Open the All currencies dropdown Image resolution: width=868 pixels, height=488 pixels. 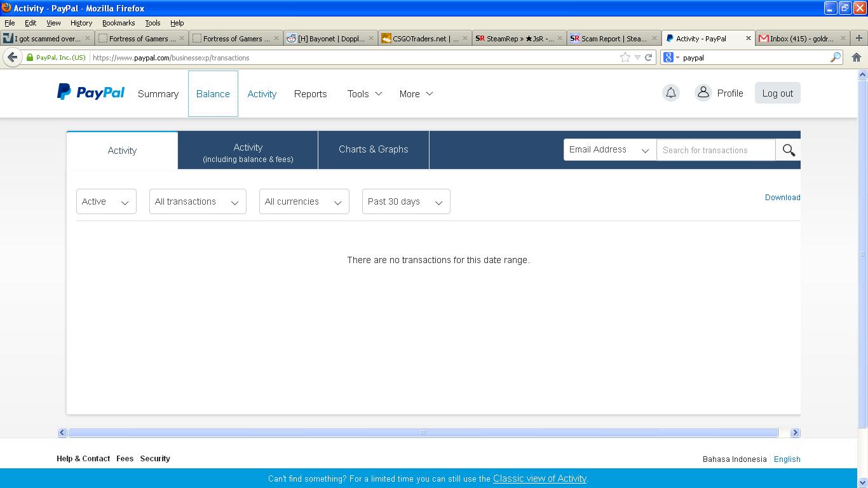[304, 201]
